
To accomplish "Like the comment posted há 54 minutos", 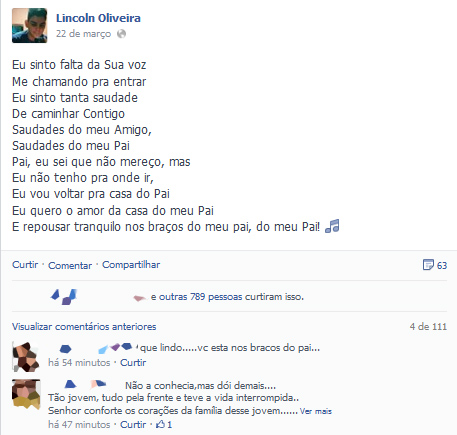I will click(x=133, y=362).
